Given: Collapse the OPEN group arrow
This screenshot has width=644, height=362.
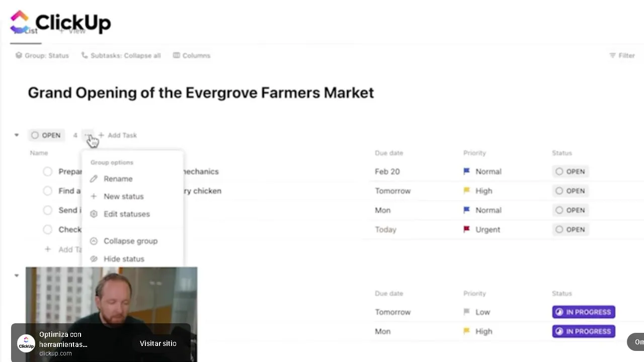Looking at the screenshot, I should coord(17,135).
